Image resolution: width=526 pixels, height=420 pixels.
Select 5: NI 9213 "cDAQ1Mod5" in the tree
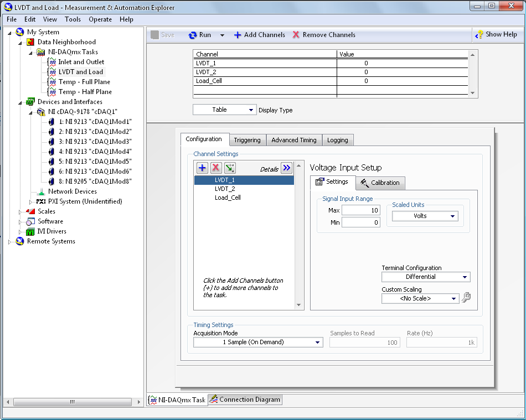95,162
